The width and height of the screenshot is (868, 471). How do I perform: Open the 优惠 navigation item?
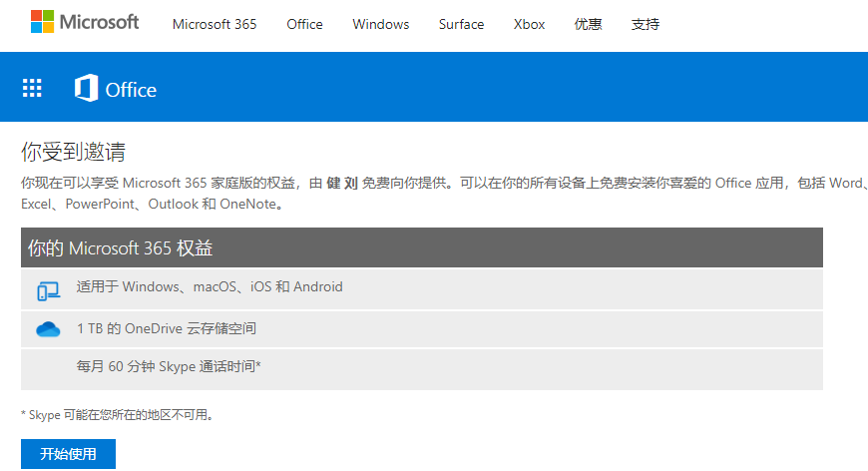click(588, 24)
